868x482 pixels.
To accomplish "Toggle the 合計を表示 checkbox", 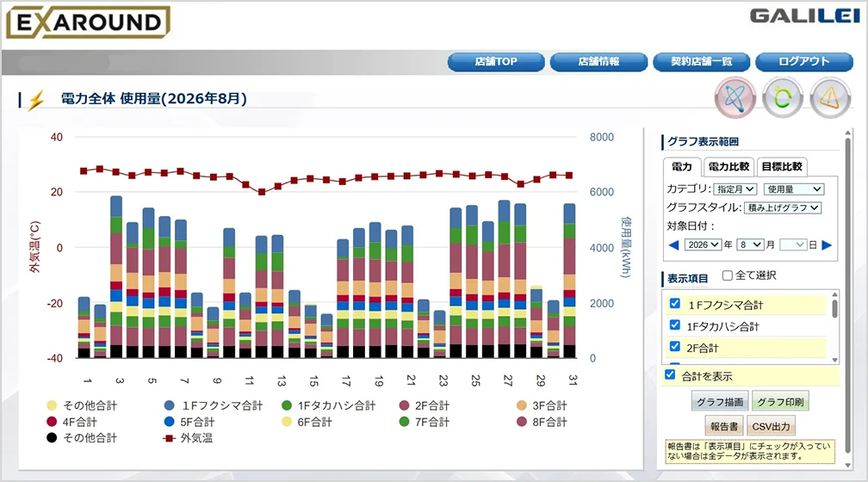I will [670, 374].
